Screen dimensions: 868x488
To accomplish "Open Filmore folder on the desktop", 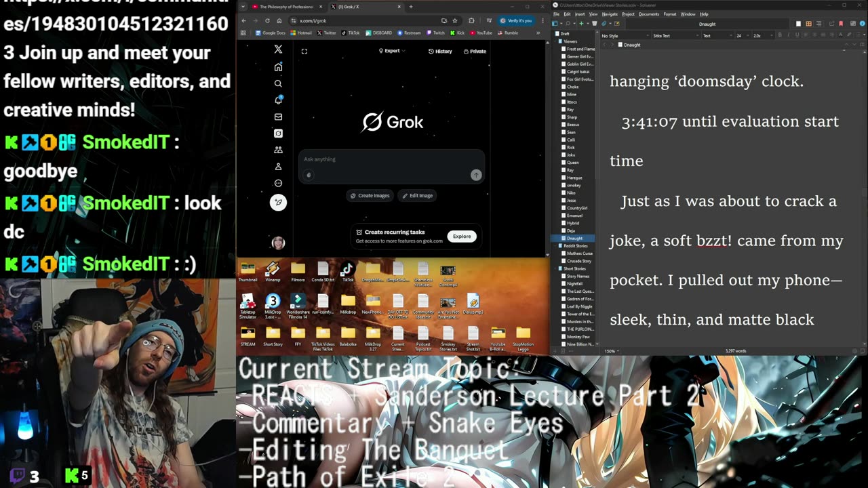I will point(298,272).
